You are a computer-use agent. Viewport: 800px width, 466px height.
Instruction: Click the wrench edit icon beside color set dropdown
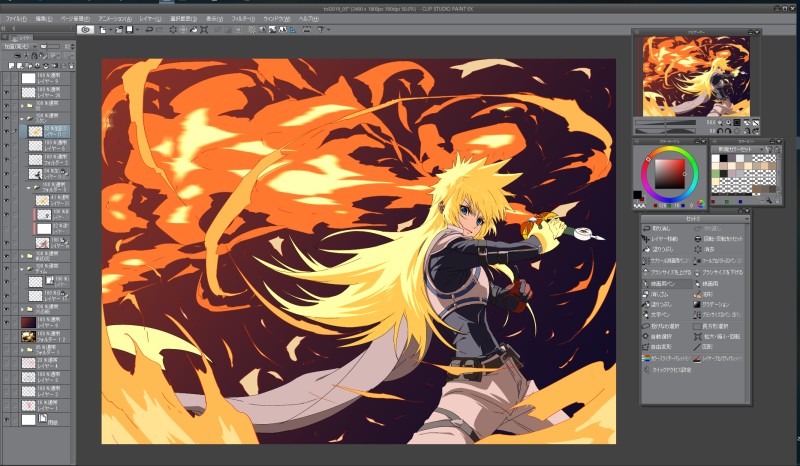click(x=769, y=150)
